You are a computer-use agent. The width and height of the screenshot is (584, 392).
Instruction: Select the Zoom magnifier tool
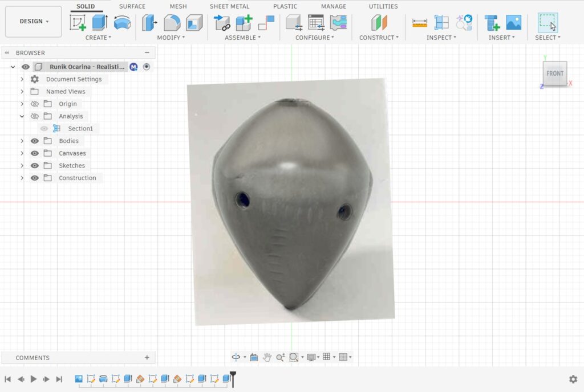pos(281,357)
